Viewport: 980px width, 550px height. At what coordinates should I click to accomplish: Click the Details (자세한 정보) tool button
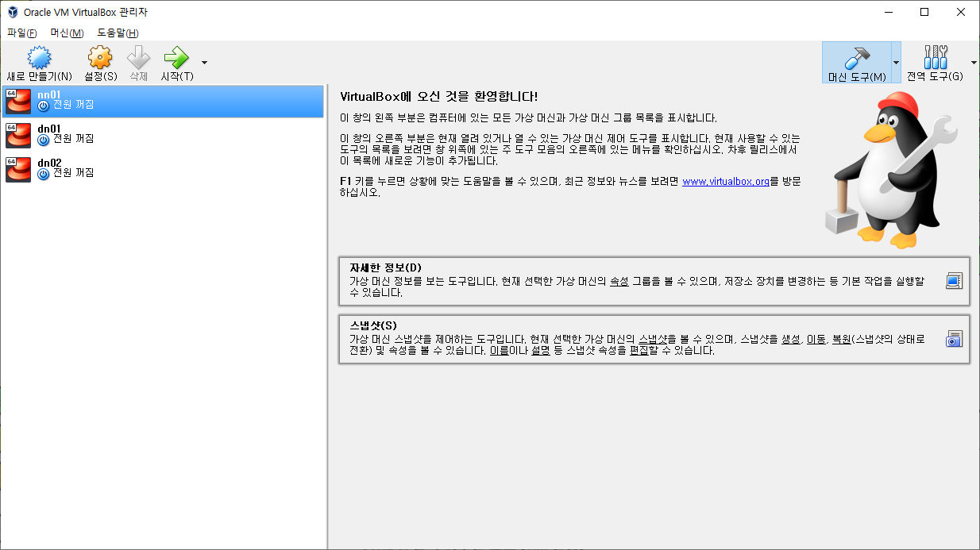click(x=654, y=281)
